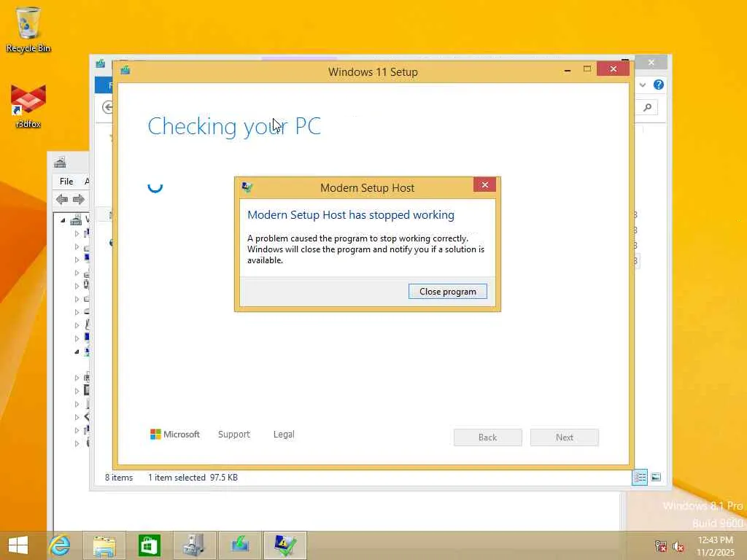The width and height of the screenshot is (747, 560).
Task: Launch Internet Explorer from the taskbar
Action: [x=60, y=545]
